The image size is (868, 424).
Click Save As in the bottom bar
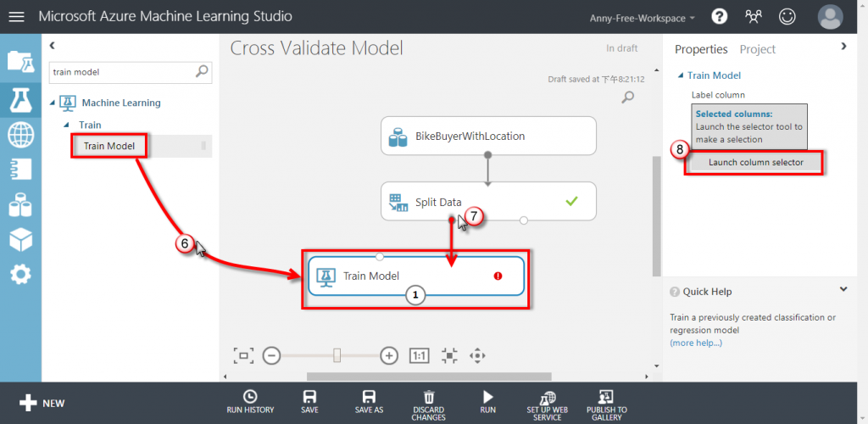point(370,402)
